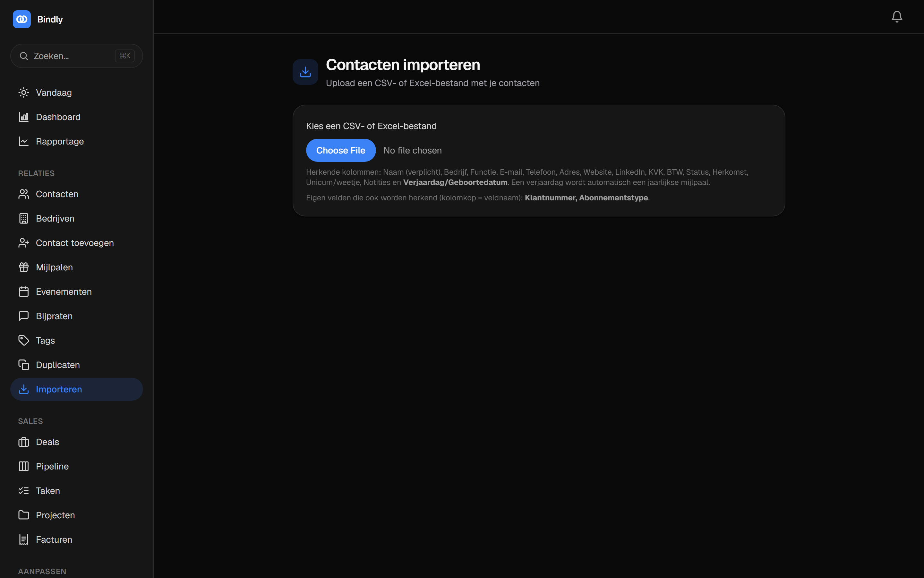924x578 pixels.
Task: Click the search magnifier icon
Action: [x=24, y=56]
